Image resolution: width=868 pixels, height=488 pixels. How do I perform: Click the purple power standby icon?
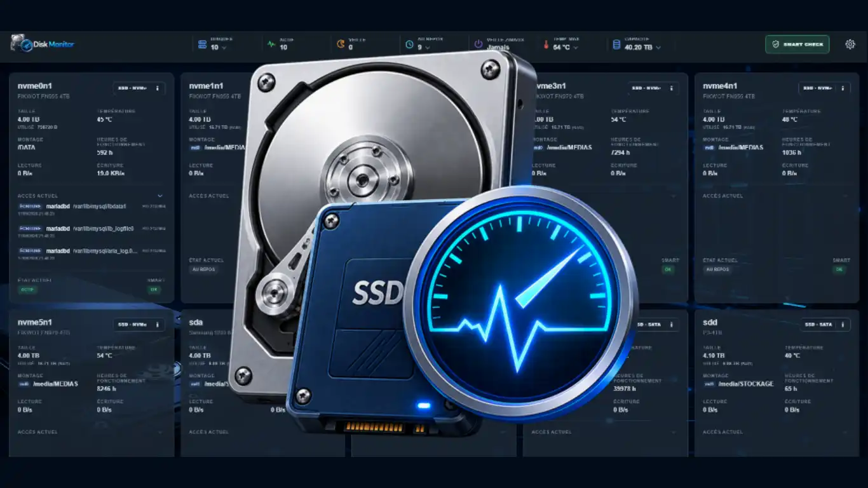click(x=478, y=44)
